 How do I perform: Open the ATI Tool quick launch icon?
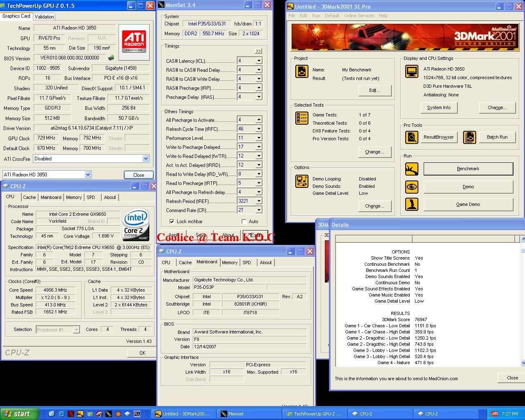click(x=99, y=414)
